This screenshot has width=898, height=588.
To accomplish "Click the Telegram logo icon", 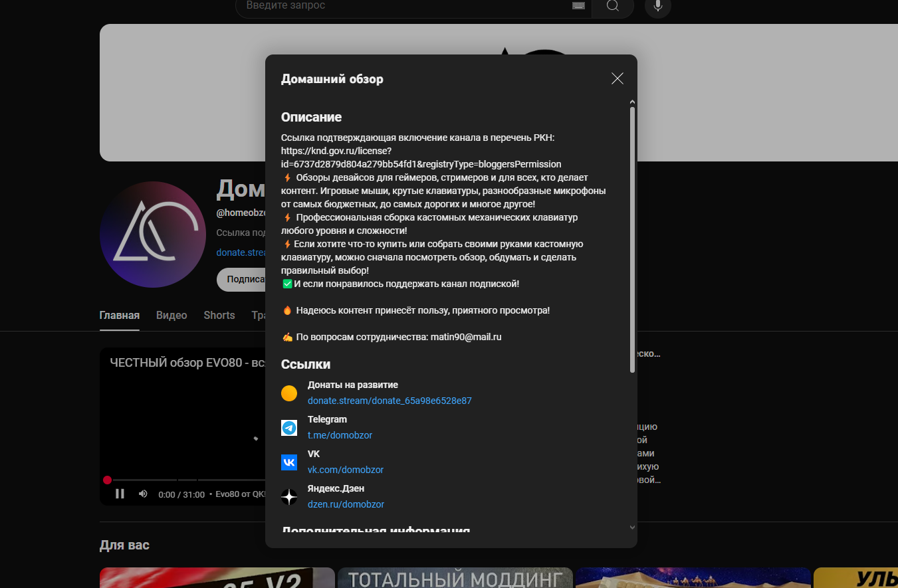I will tap(289, 428).
